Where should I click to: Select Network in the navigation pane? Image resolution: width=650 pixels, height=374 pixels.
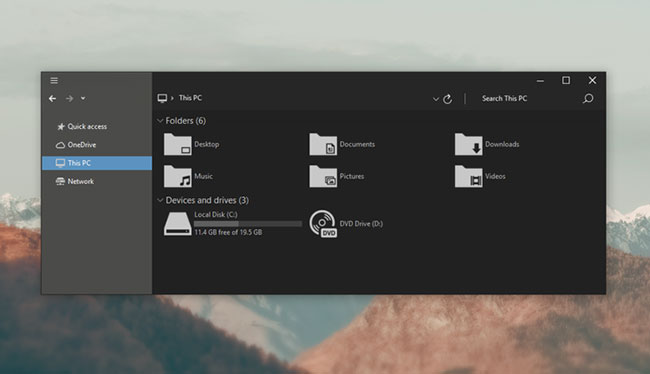[x=75, y=181]
